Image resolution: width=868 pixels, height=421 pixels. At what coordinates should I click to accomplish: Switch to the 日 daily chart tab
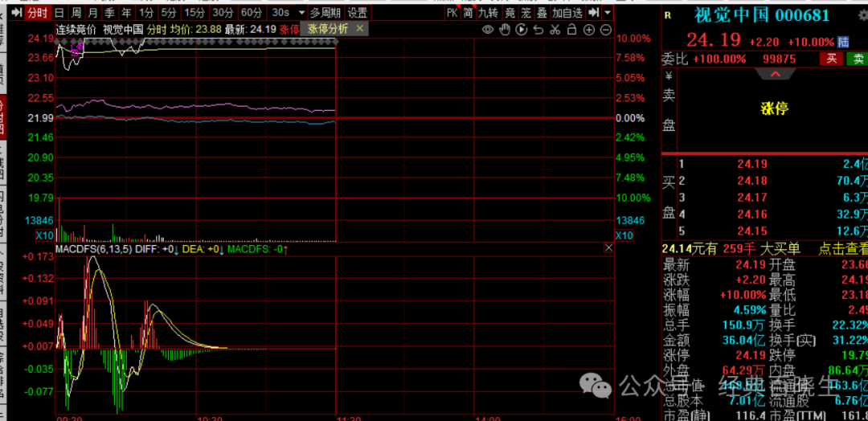59,13
